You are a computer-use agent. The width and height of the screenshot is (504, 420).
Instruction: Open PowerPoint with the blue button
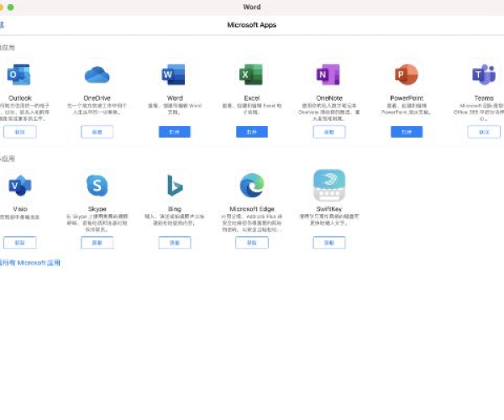[407, 132]
